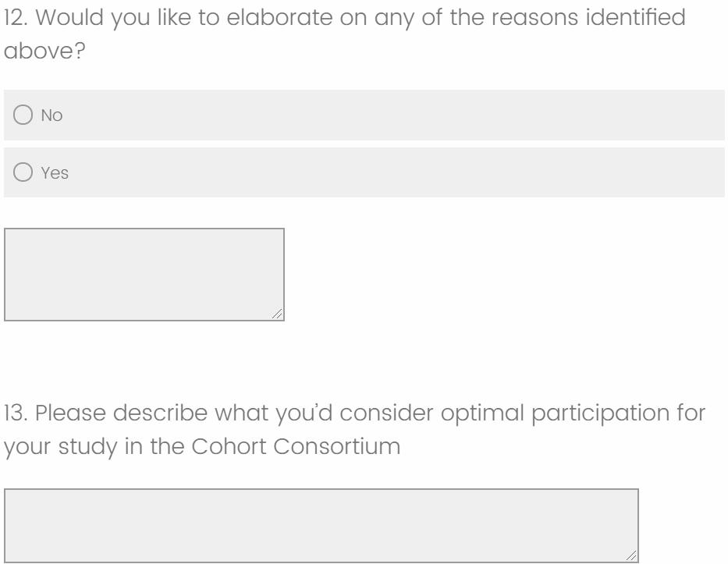Focus the elaboration text box under question 12
This screenshot has width=728, height=564.
click(x=144, y=274)
